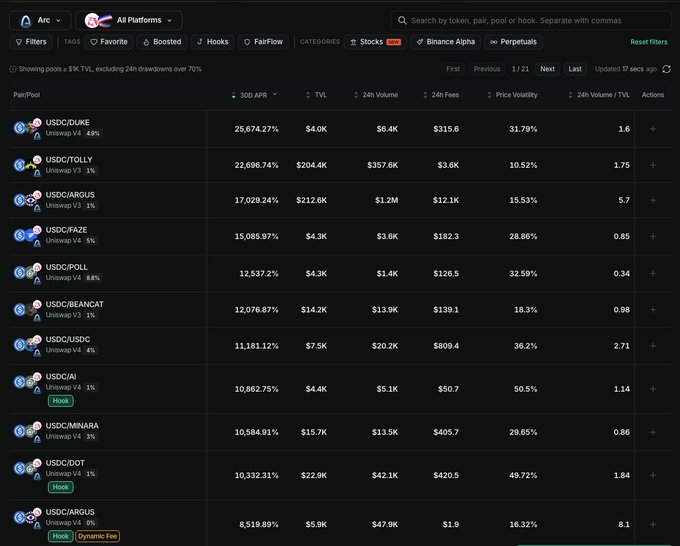Click the info icon beside Showing pools
Viewport: 680px width, 546px height.
(x=13, y=69)
